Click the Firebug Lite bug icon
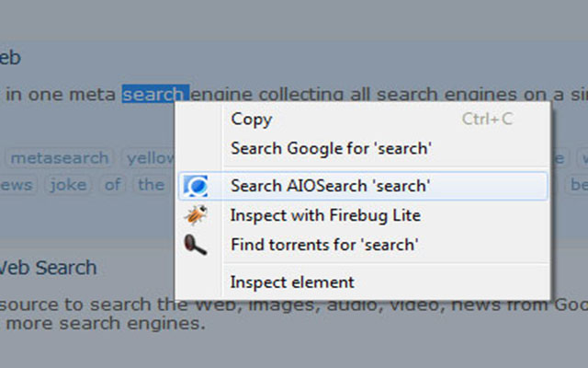Image resolution: width=588 pixels, height=368 pixels. [x=196, y=216]
